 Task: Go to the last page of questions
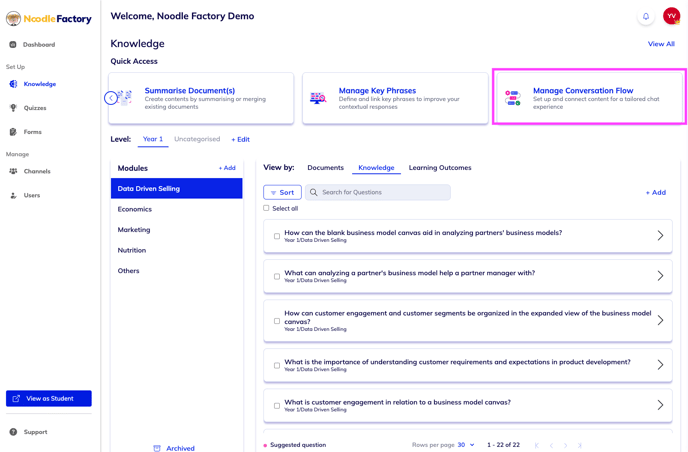click(x=580, y=445)
